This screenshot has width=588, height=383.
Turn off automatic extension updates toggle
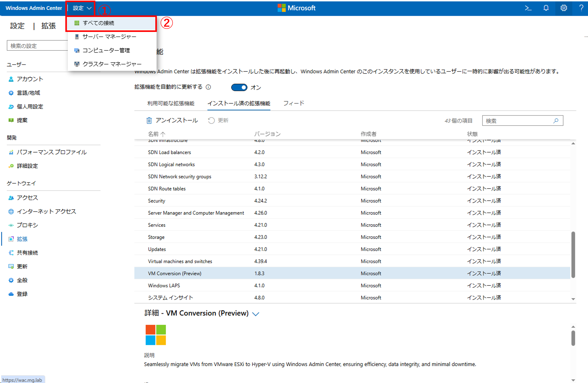(239, 87)
